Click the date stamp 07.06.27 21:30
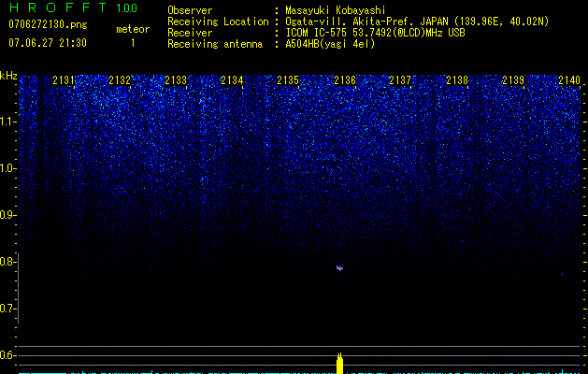Viewport: 588px width, 374px height. (48, 43)
